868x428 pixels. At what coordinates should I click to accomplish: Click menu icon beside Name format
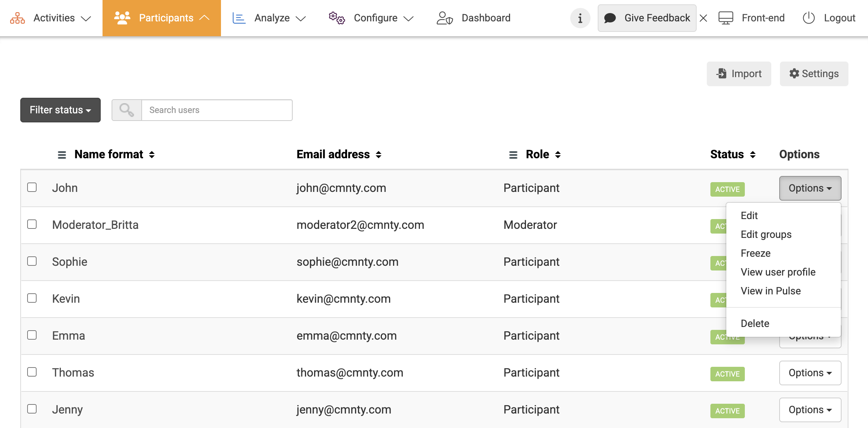click(62, 155)
